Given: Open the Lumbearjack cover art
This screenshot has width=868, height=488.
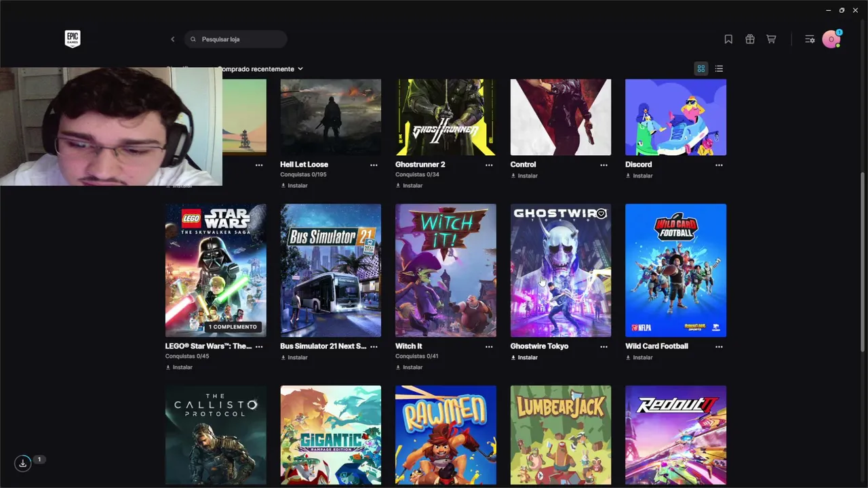Looking at the screenshot, I should click(x=561, y=435).
